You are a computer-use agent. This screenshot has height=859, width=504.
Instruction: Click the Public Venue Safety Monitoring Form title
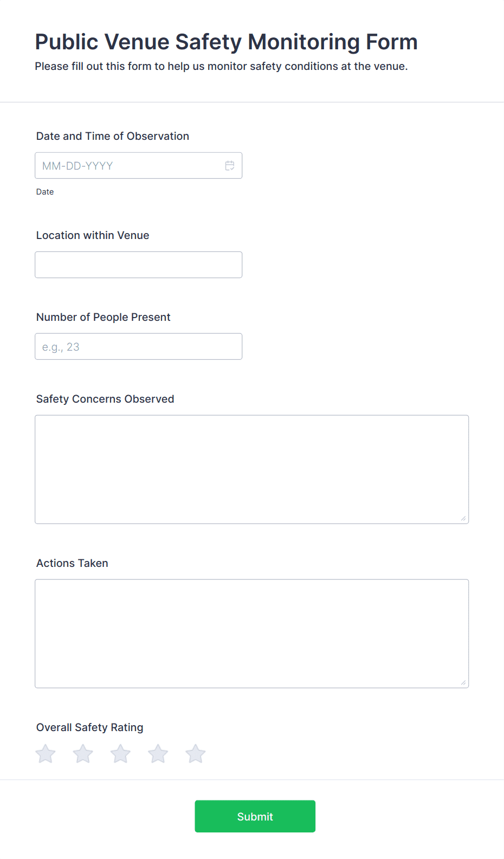(227, 42)
